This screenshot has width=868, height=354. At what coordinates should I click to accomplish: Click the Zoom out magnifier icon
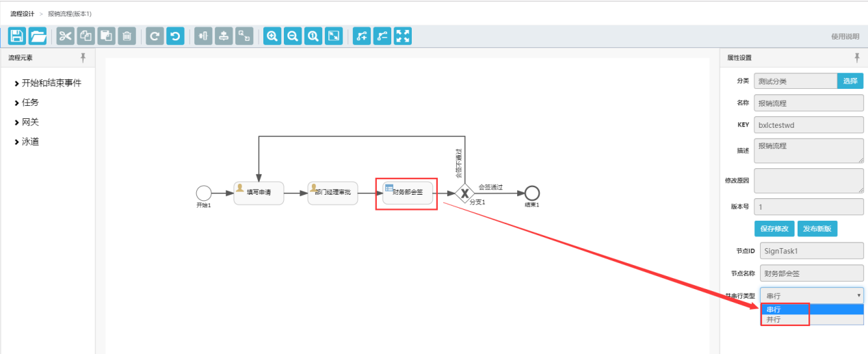293,36
